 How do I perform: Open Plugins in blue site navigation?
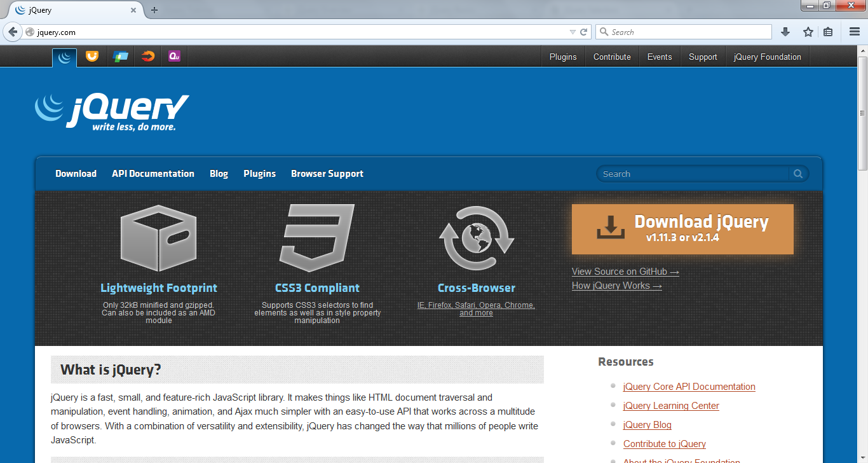point(259,174)
